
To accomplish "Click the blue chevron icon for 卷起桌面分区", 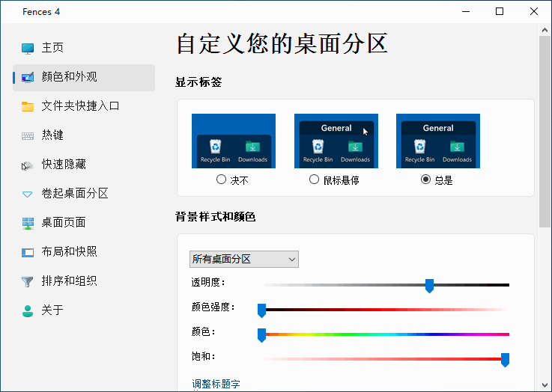I will [27, 195].
